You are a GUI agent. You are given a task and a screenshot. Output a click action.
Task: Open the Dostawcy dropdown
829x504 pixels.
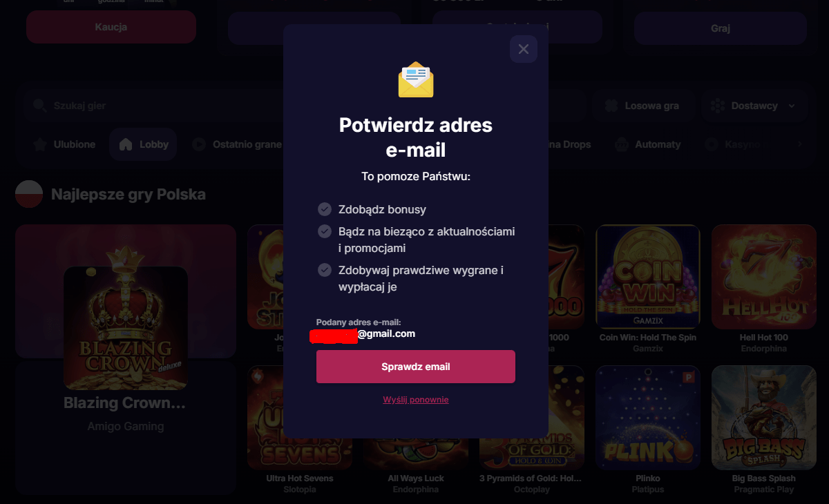(x=754, y=105)
